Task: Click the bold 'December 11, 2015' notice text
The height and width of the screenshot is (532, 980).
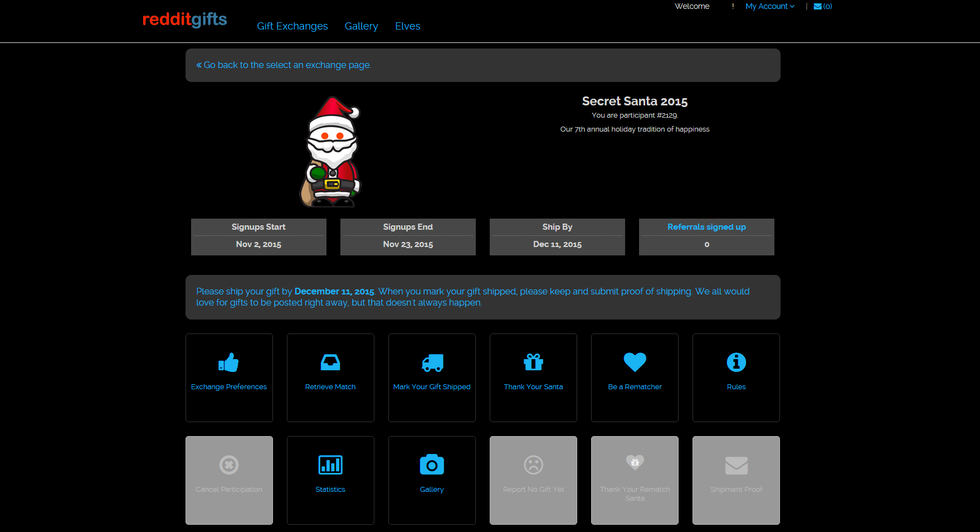Action: coord(334,292)
